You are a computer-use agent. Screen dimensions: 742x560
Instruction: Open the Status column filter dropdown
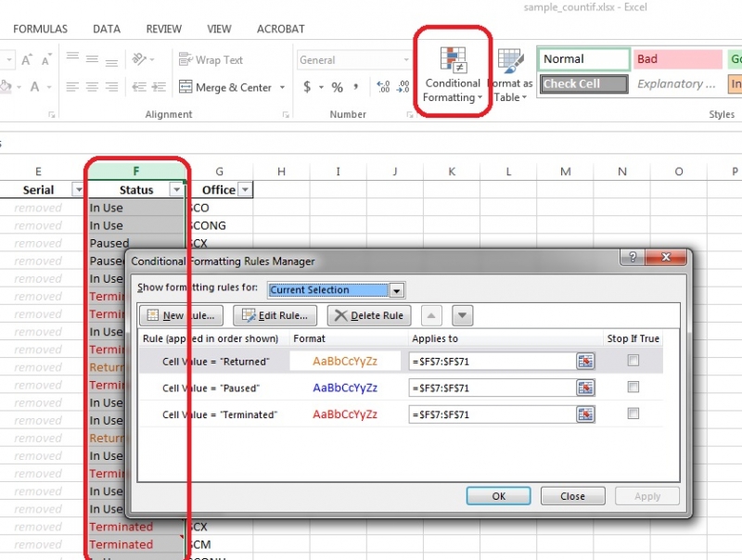(x=177, y=190)
